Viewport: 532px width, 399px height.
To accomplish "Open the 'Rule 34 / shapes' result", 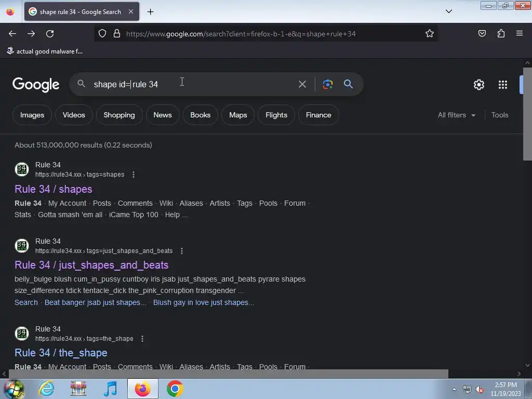I will click(54, 189).
